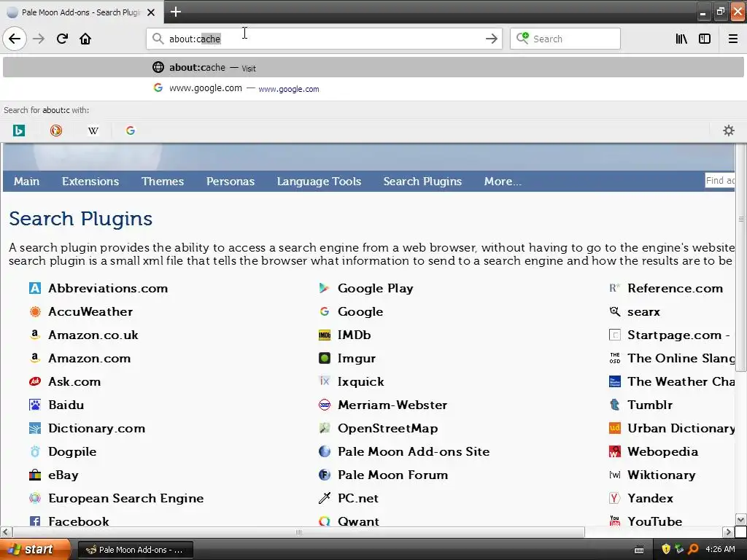Click the Webopedia plugin icon
Screen dimensions: 747x560
(614, 451)
